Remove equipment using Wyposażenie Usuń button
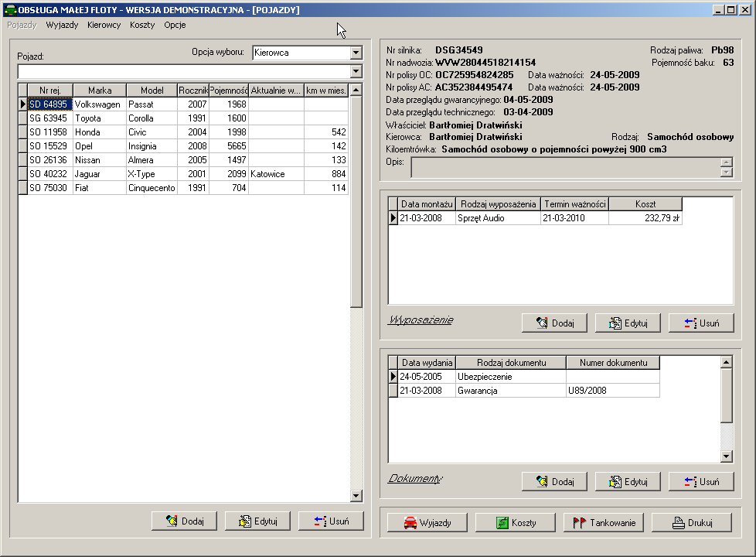Image resolution: width=756 pixels, height=557 pixels. (x=701, y=323)
